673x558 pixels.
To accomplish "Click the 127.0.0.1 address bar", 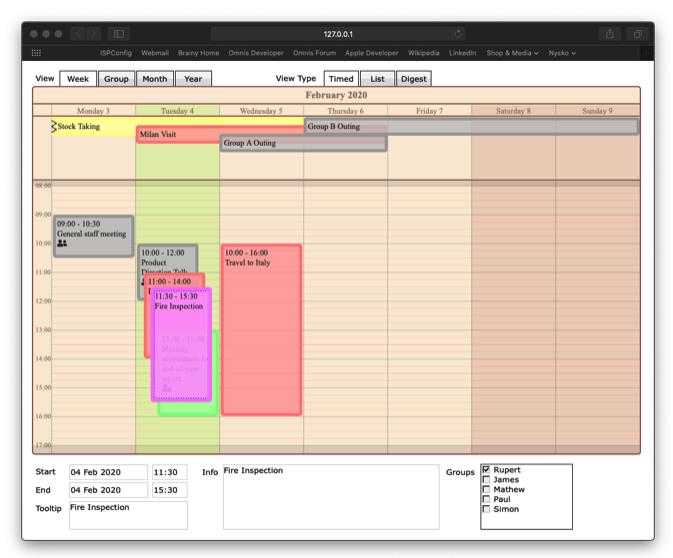I will pyautogui.click(x=338, y=34).
